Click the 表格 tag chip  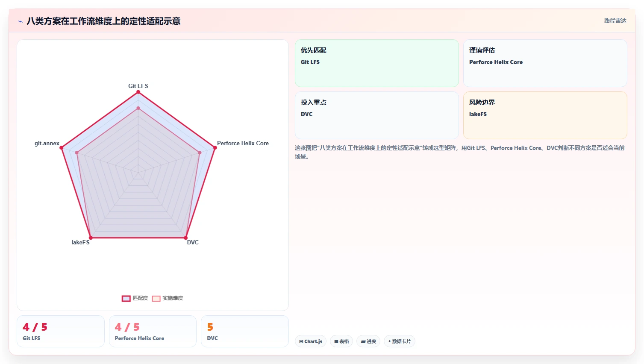[341, 341]
